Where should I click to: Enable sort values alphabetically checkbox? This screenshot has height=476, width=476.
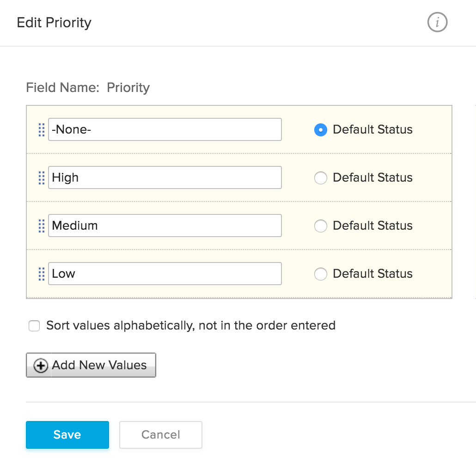(x=34, y=326)
